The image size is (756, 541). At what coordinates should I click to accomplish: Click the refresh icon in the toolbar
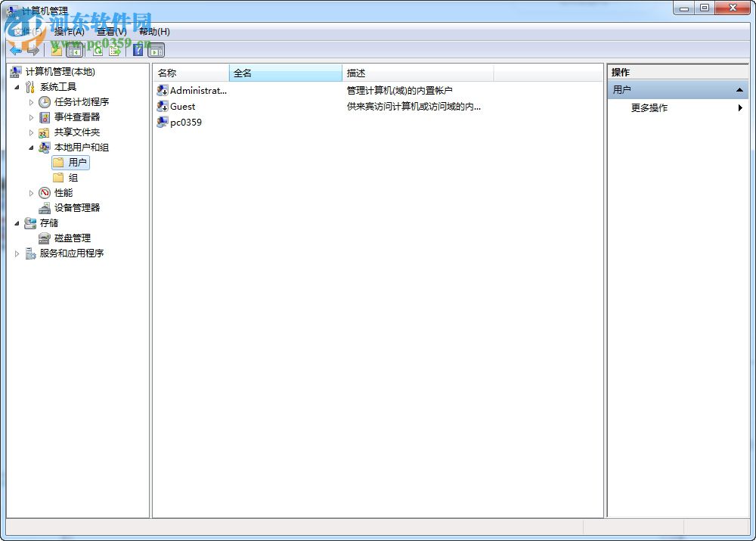pyautogui.click(x=97, y=50)
